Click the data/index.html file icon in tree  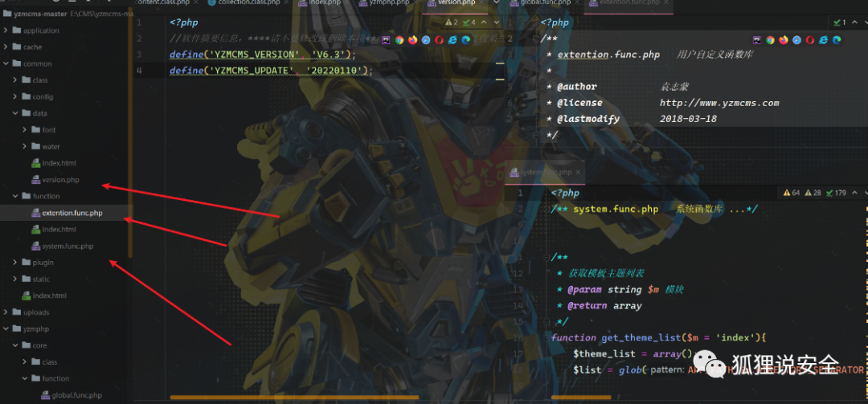click(x=37, y=163)
